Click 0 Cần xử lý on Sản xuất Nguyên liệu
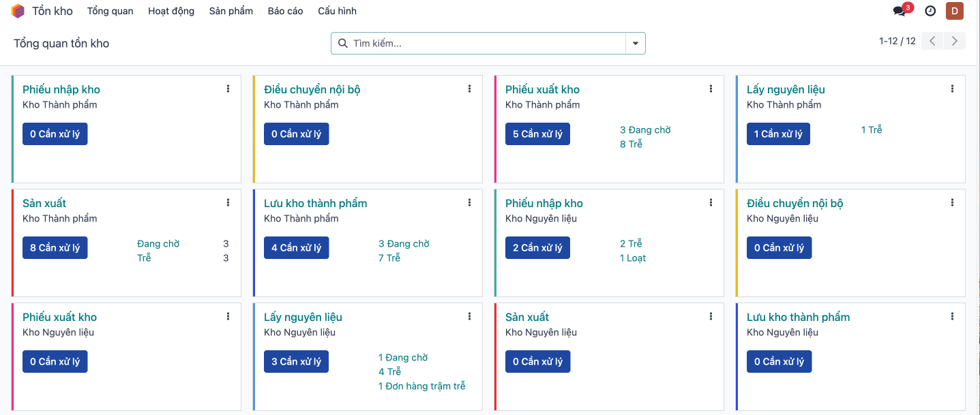 pyautogui.click(x=537, y=362)
